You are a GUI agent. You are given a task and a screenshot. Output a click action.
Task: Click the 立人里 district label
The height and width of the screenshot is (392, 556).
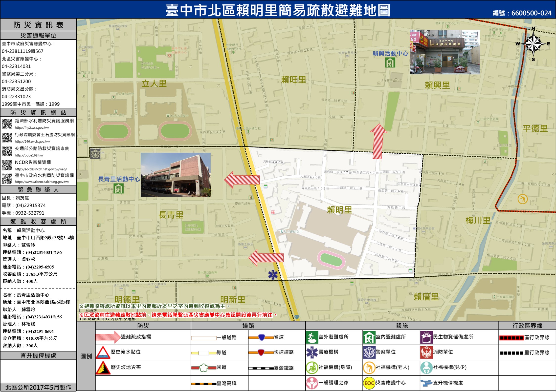point(154,83)
